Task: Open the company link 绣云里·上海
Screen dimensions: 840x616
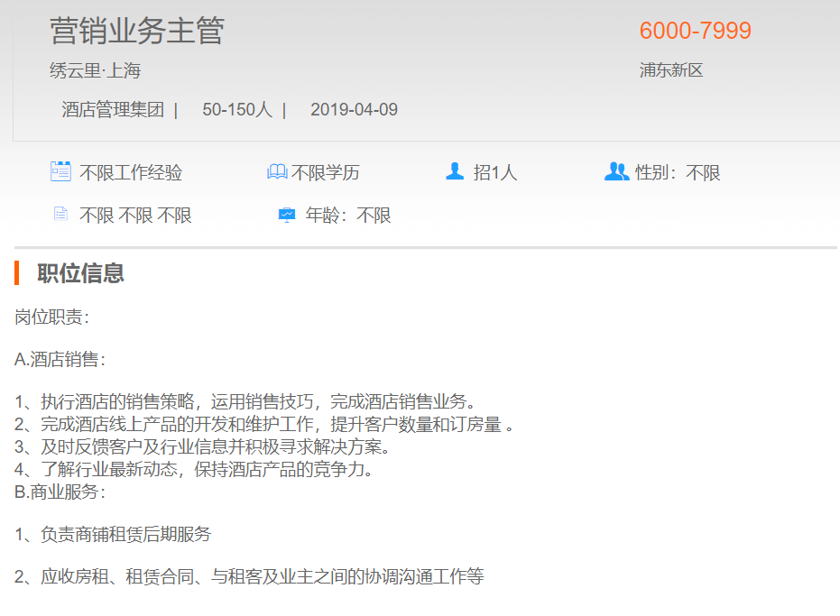Action: (x=95, y=70)
